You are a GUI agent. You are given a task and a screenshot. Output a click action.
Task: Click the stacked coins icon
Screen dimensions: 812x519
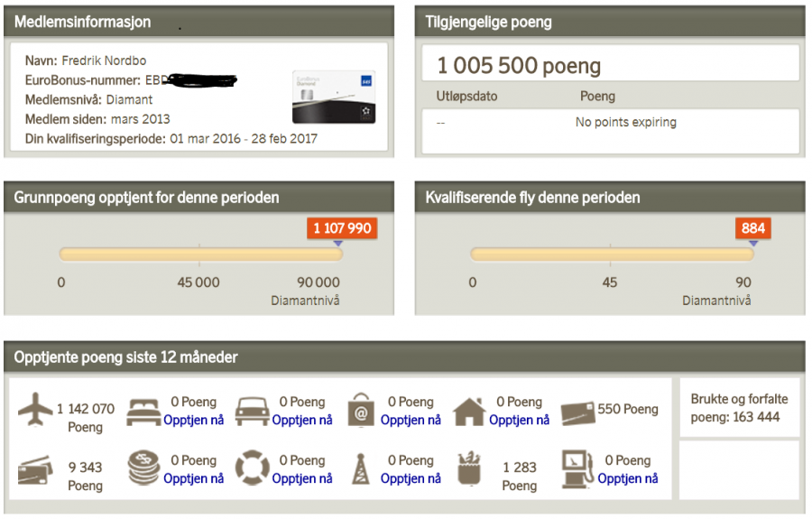[144, 469]
